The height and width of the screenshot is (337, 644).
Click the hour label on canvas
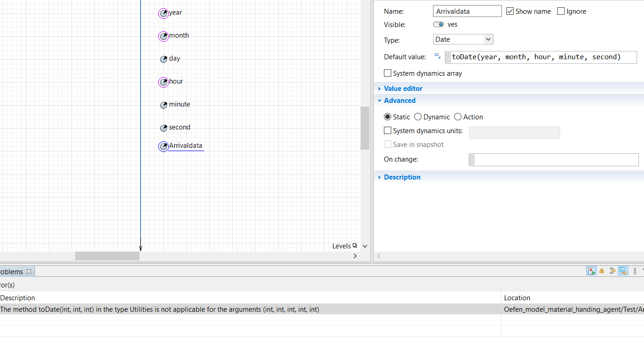point(176,81)
